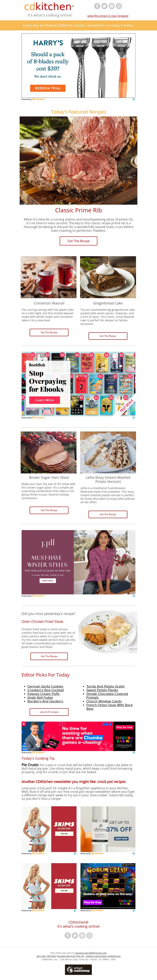Open the Facebook icon beside the cdkitchen logo

[x=97, y=6]
